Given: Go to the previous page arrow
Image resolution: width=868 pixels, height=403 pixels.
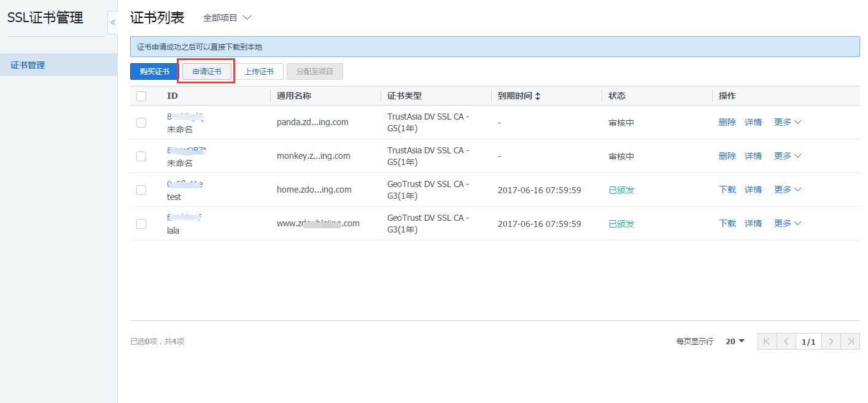Looking at the screenshot, I should 786,342.
